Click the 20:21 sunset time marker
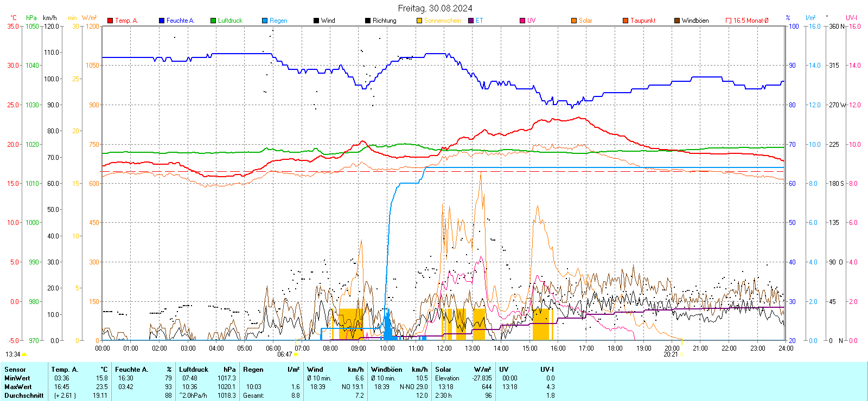 point(671,354)
